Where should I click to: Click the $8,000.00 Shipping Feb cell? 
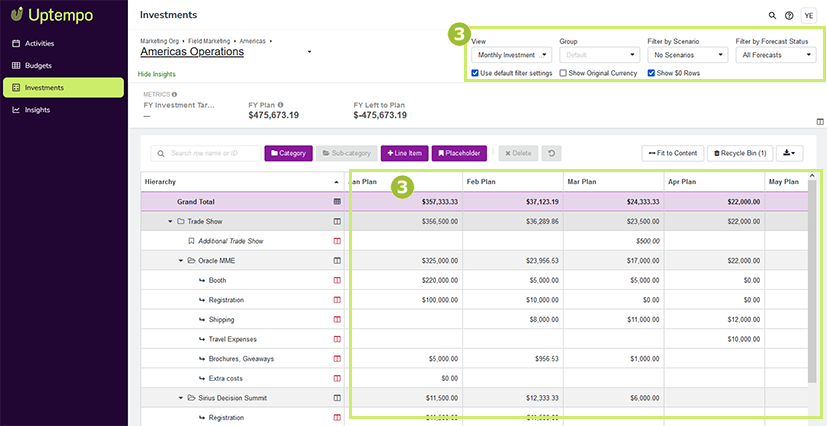pyautogui.click(x=513, y=320)
